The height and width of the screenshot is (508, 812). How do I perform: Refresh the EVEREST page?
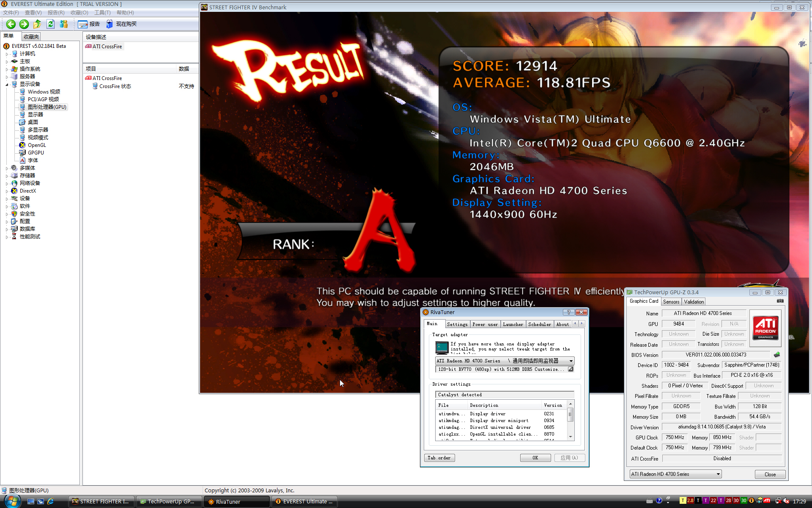coord(51,24)
